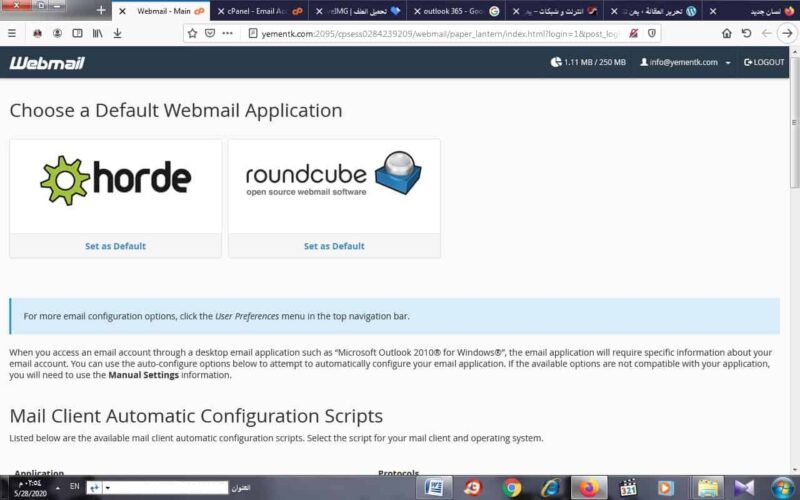Image resolution: width=800 pixels, height=500 pixels.
Task: Click the LOGOUT link
Action: coord(764,62)
